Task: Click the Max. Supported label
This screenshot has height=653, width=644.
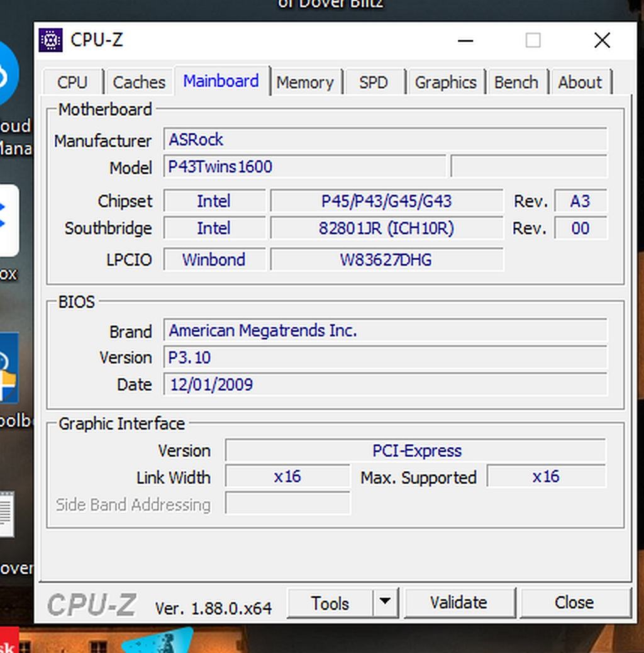Action: click(418, 477)
